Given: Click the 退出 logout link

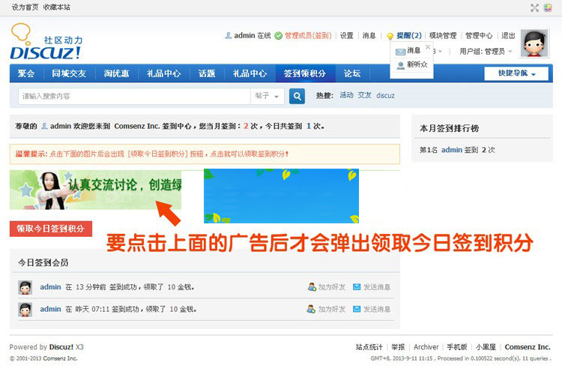Looking at the screenshot, I should tap(508, 35).
